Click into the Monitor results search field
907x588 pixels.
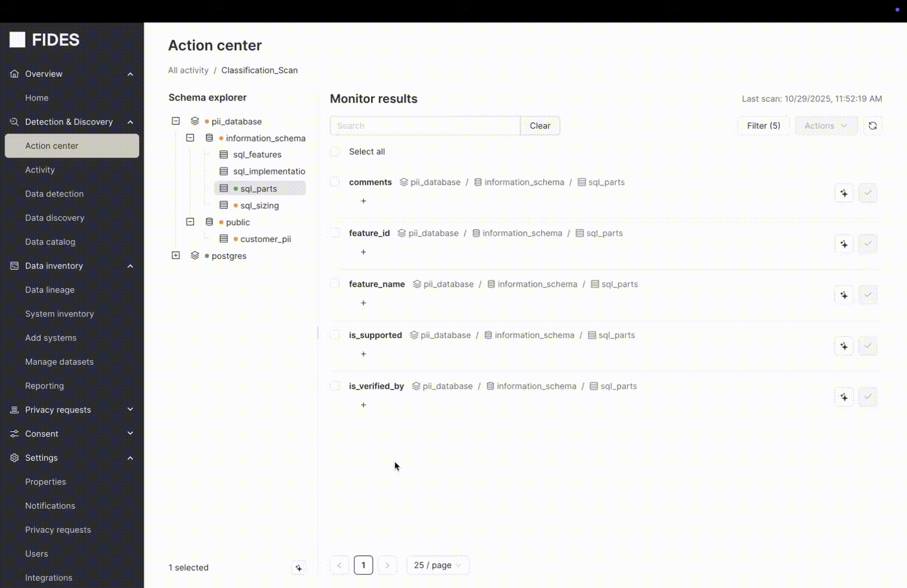click(425, 125)
